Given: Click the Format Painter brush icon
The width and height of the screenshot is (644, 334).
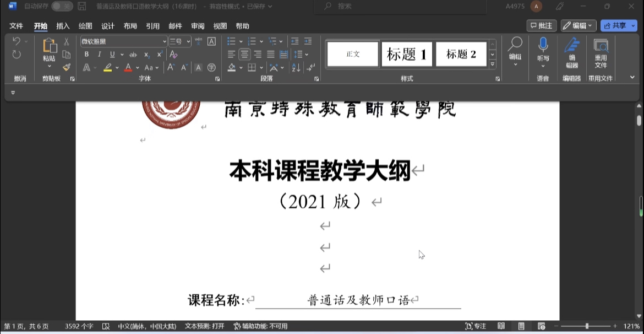Looking at the screenshot, I should (x=66, y=67).
